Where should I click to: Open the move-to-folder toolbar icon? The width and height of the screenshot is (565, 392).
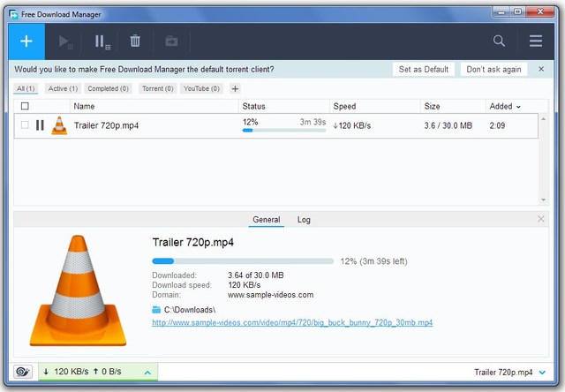[171, 41]
